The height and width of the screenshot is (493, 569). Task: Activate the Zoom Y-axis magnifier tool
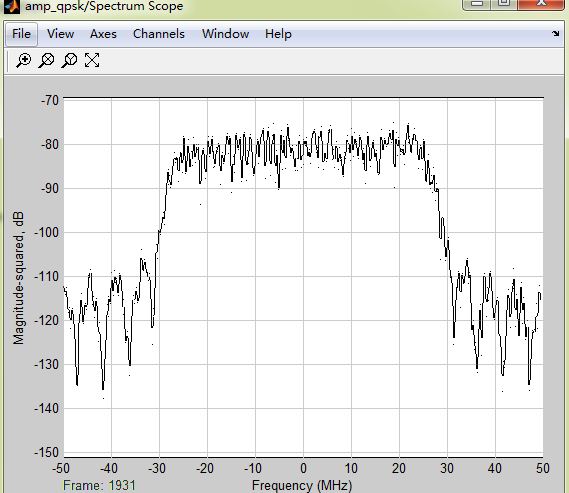(69, 60)
